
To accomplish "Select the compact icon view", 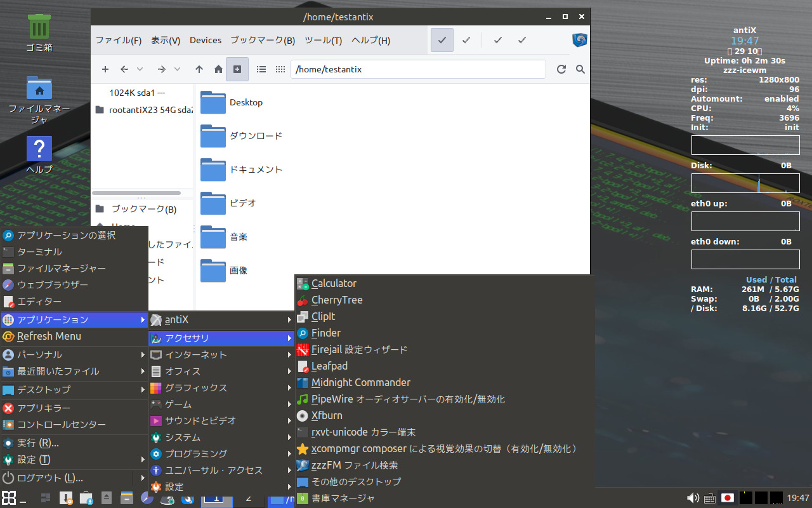I will (280, 69).
